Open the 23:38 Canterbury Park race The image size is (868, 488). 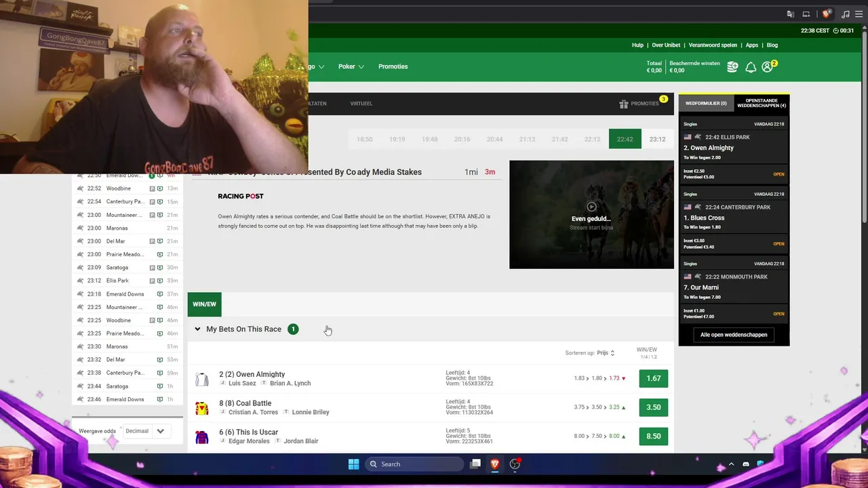click(127, 373)
